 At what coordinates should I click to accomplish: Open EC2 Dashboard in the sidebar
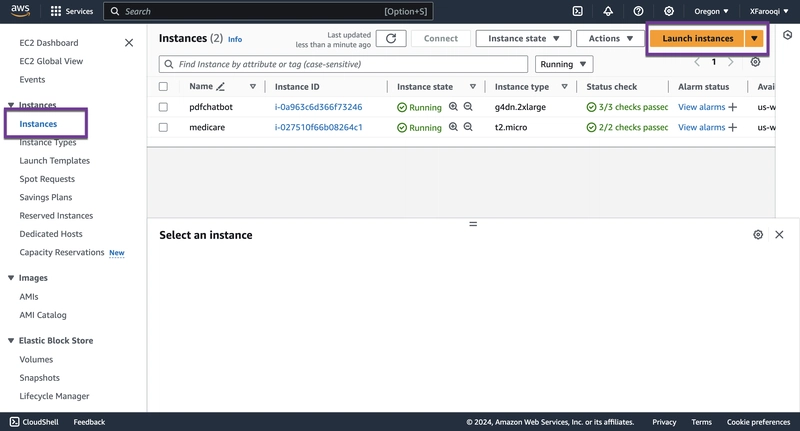click(49, 43)
